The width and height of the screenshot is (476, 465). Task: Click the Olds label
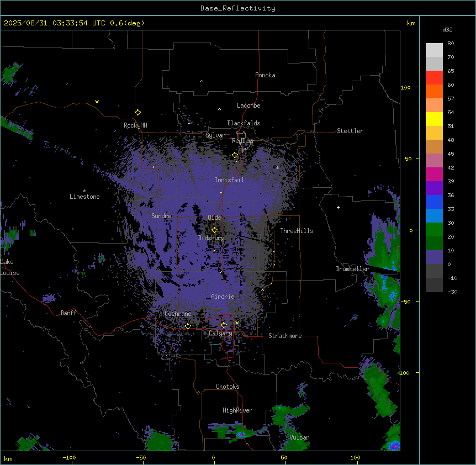point(214,218)
